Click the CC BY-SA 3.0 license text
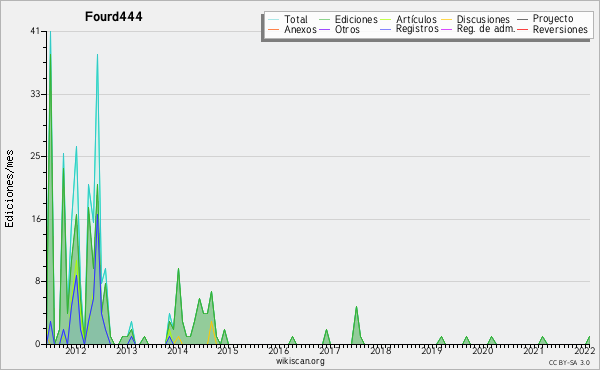Screen dimensions: 600x370 (x=569, y=362)
